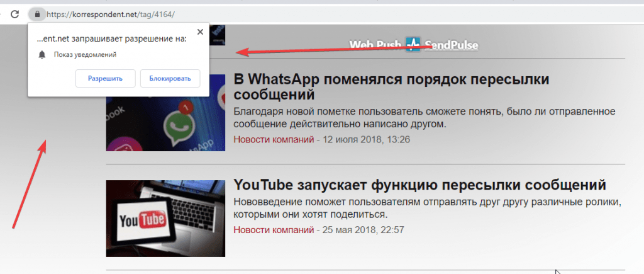644x274 pixels.
Task: Click the korrespondent.net URL in address bar
Action: [x=111, y=14]
